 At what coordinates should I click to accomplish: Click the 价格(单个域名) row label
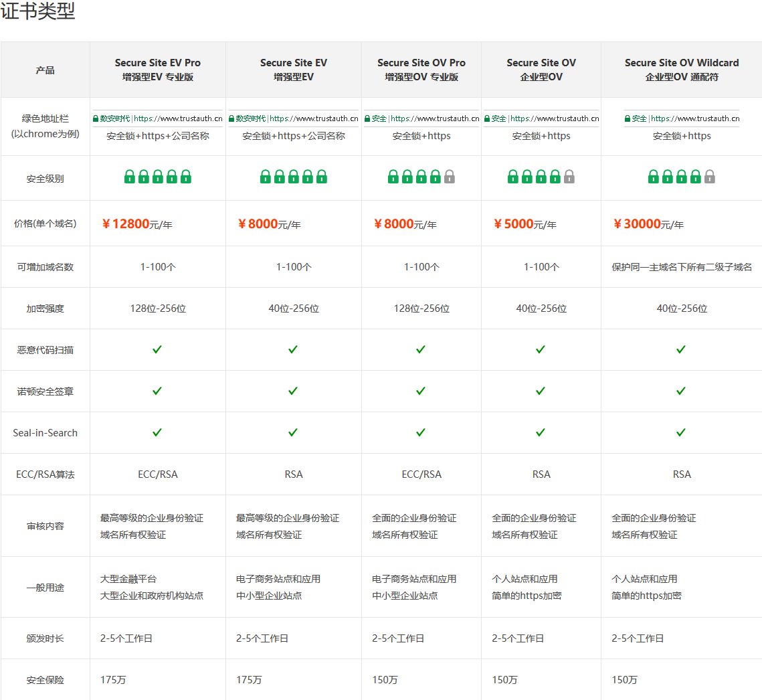45,224
